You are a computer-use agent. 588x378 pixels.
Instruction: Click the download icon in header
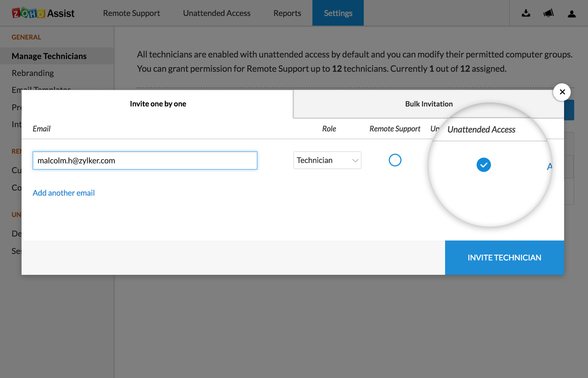[x=526, y=13]
